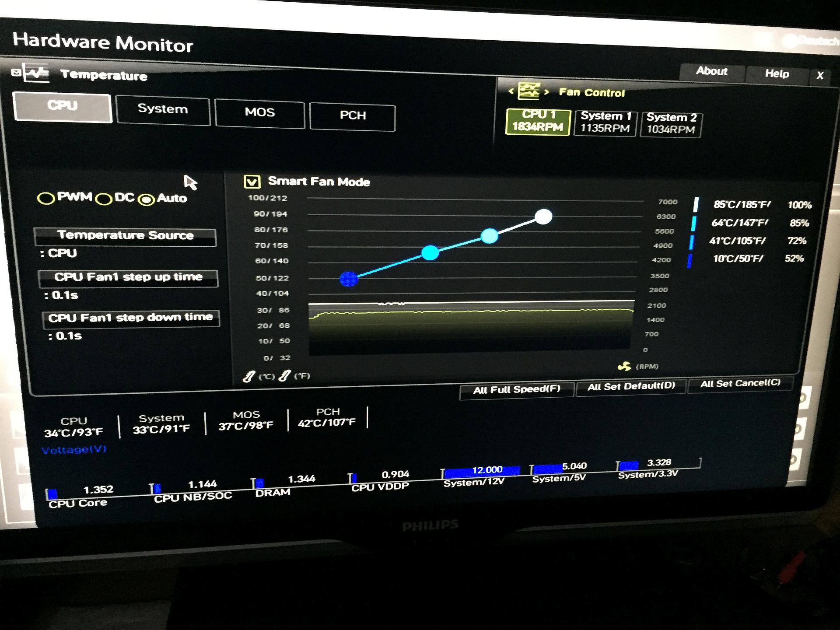Open CPU Fan1 step down time setting
The image size is (840, 630).
point(130,318)
